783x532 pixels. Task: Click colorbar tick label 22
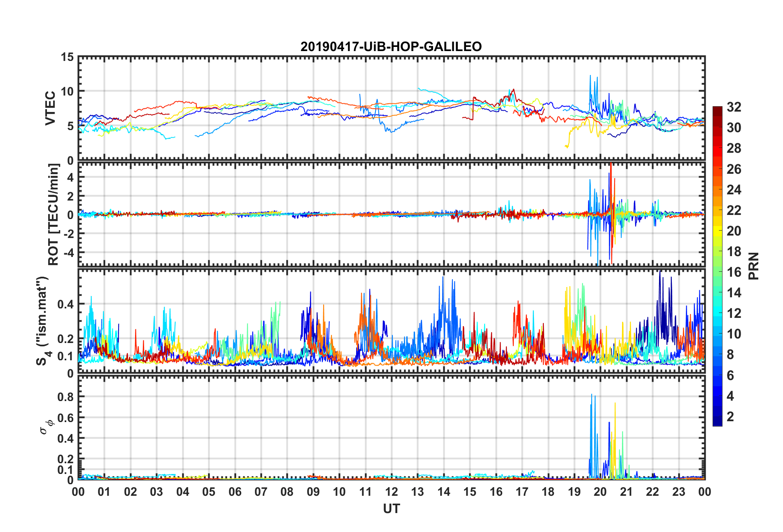(734, 210)
